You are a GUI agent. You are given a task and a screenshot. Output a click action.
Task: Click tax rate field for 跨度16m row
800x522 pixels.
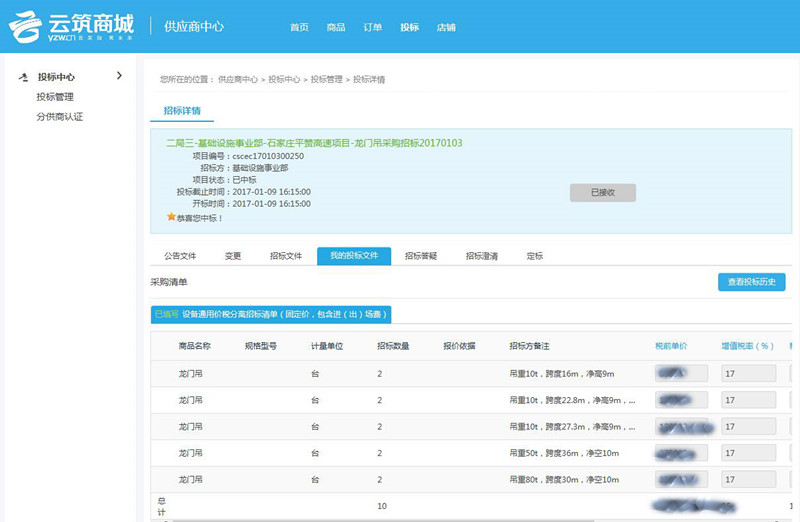click(748, 374)
